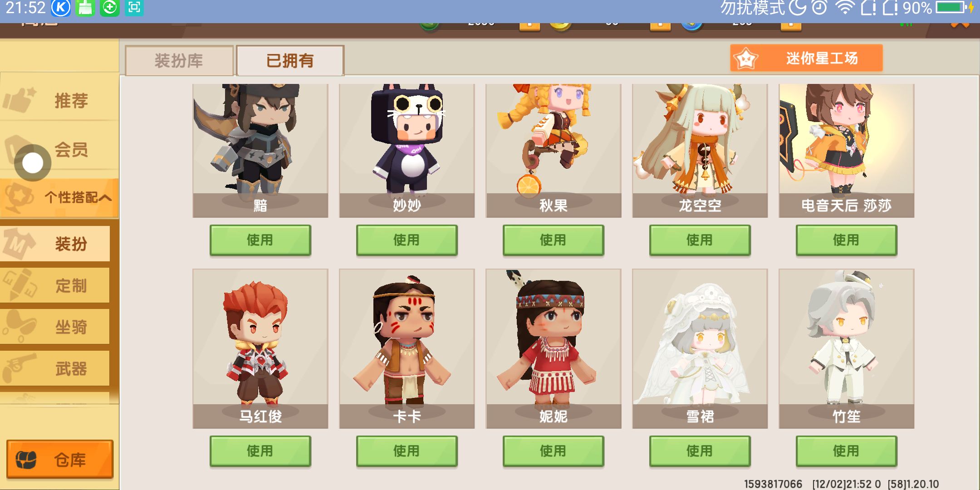Switch to the 已拥有 tab
Image resolution: width=980 pixels, height=490 pixels.
tap(290, 60)
